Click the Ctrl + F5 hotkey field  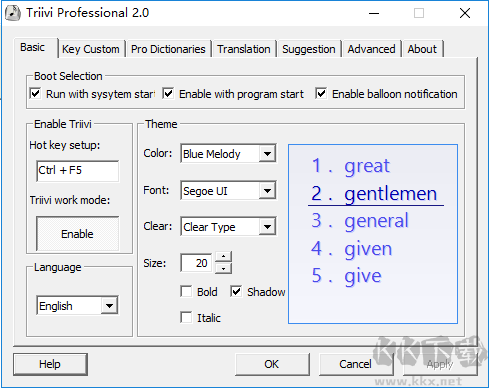[77, 171]
